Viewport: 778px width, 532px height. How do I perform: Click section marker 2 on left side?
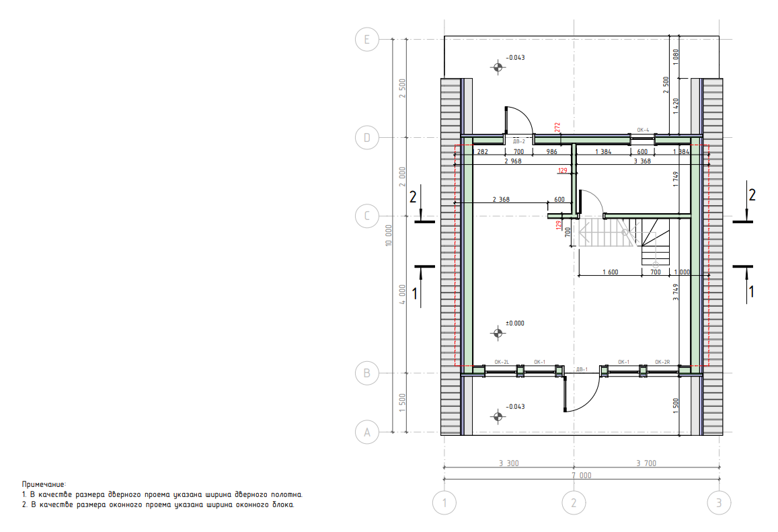(414, 196)
